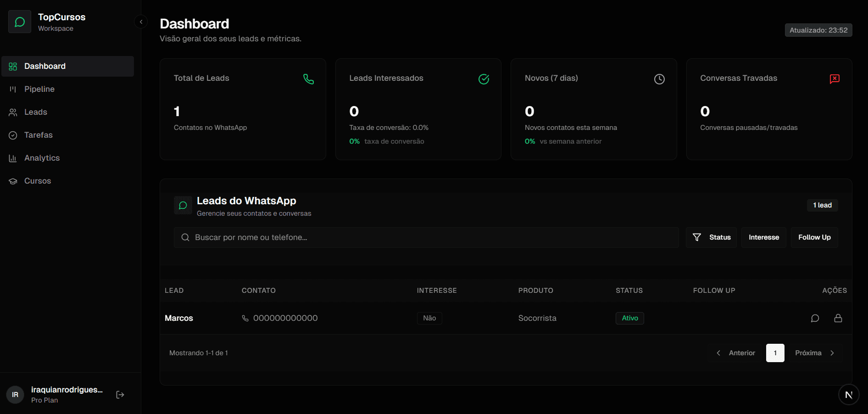Open the Analytics section icon in sidebar
The height and width of the screenshot is (414, 868).
pyautogui.click(x=14, y=158)
